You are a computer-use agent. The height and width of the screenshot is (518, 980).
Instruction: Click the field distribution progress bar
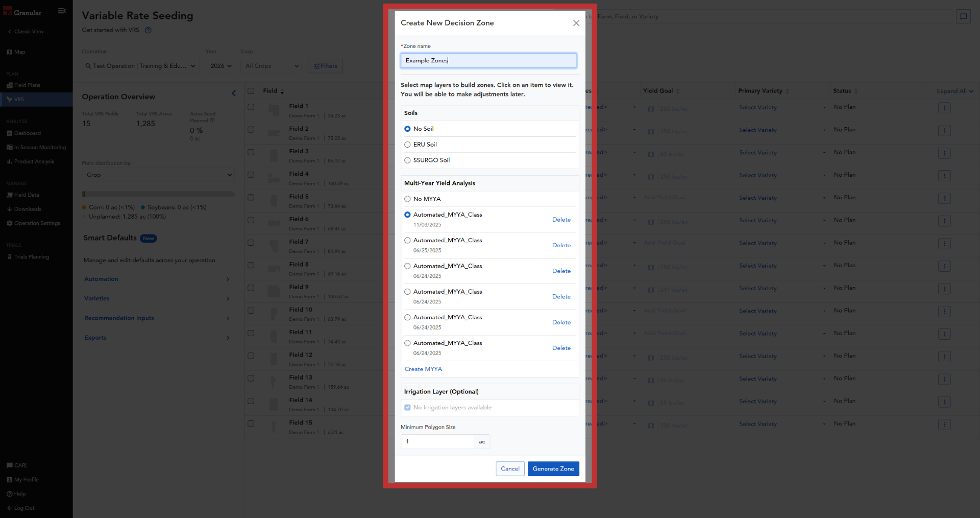tap(158, 194)
